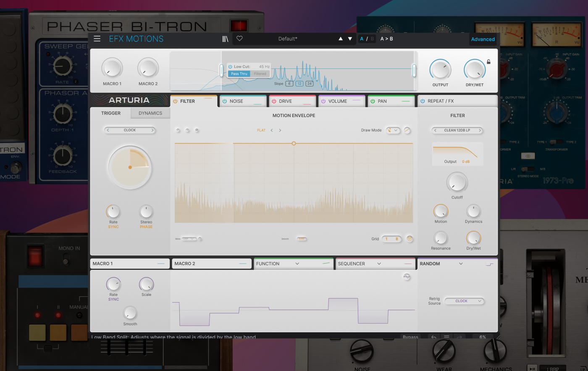Image resolution: width=588 pixels, height=371 pixels.
Task: Select next filter type right arrow
Action: (x=480, y=130)
